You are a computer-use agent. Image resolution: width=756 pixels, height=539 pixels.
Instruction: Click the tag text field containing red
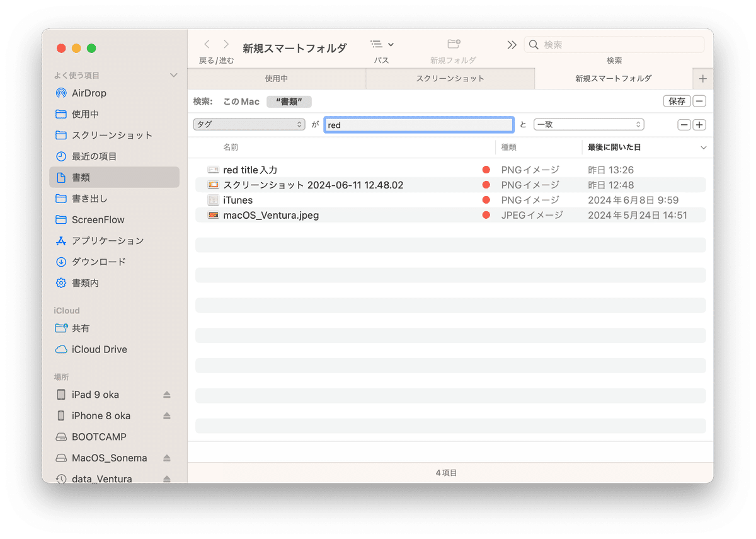coord(419,125)
